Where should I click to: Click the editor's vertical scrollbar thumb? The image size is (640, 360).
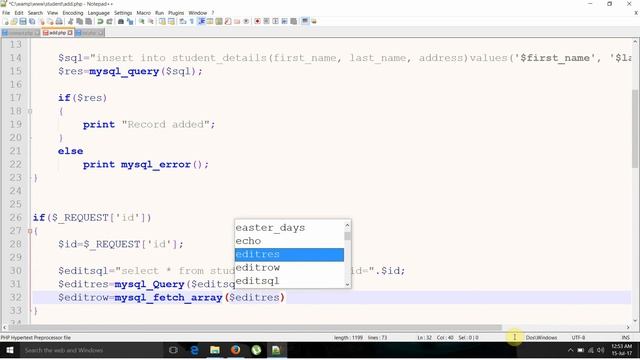coord(636,129)
